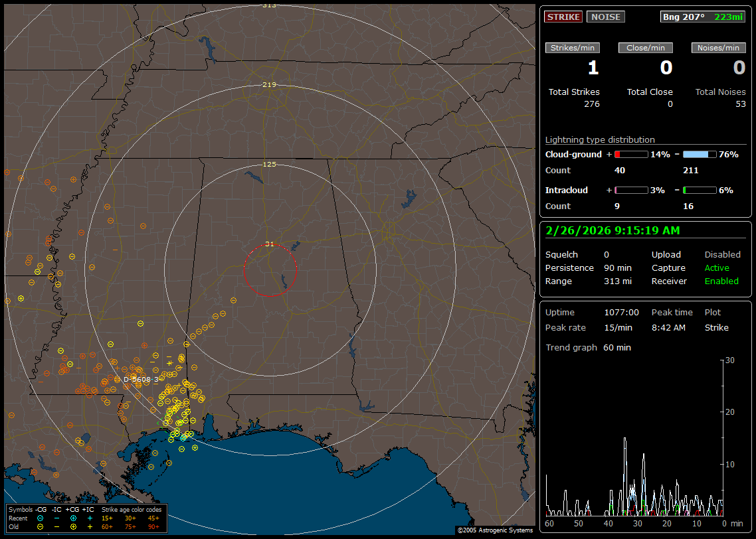Click the old -IC dash legend symbol

point(57,526)
